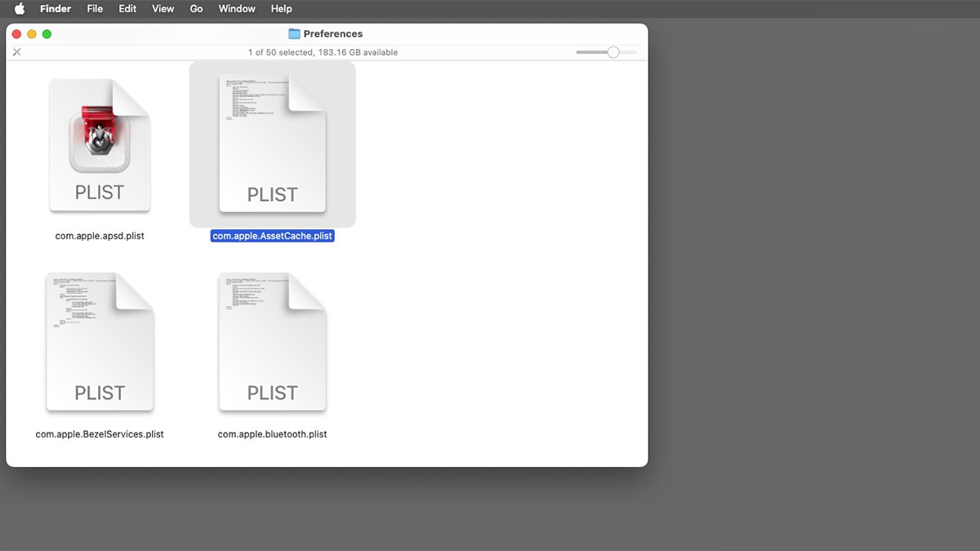Click the Preferences folder icon in the title bar
This screenshot has height=551, width=980.
295,33
